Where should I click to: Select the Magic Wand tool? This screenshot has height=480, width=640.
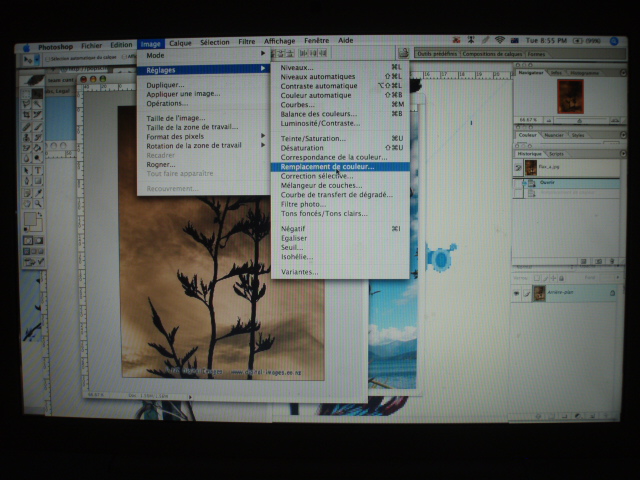pos(38,104)
